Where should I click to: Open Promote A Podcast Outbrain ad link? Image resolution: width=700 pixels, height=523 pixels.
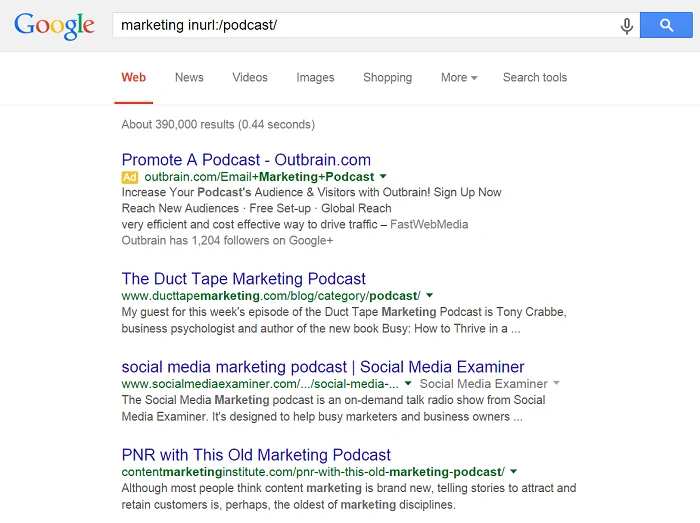tap(246, 160)
